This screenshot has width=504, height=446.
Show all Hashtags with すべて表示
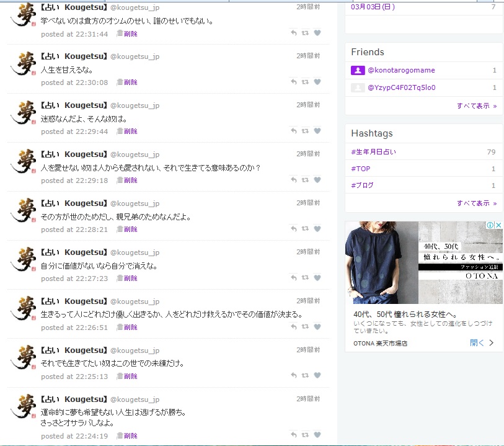(477, 203)
